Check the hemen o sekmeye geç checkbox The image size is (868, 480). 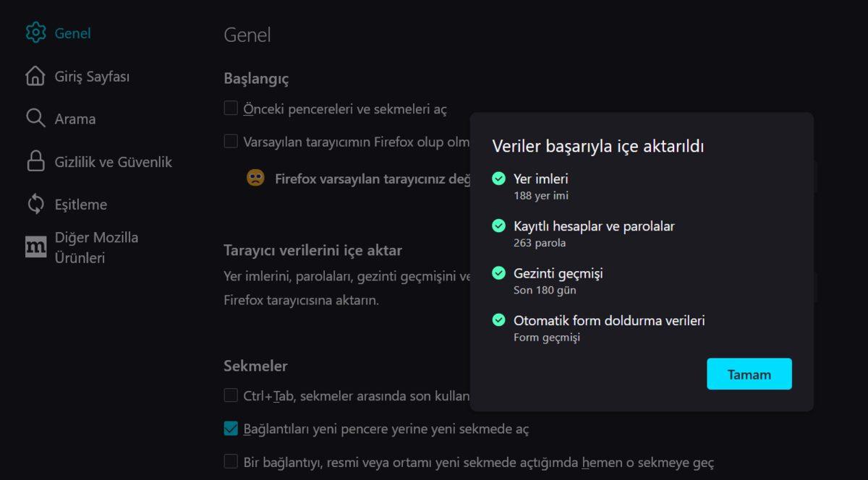coord(231,461)
